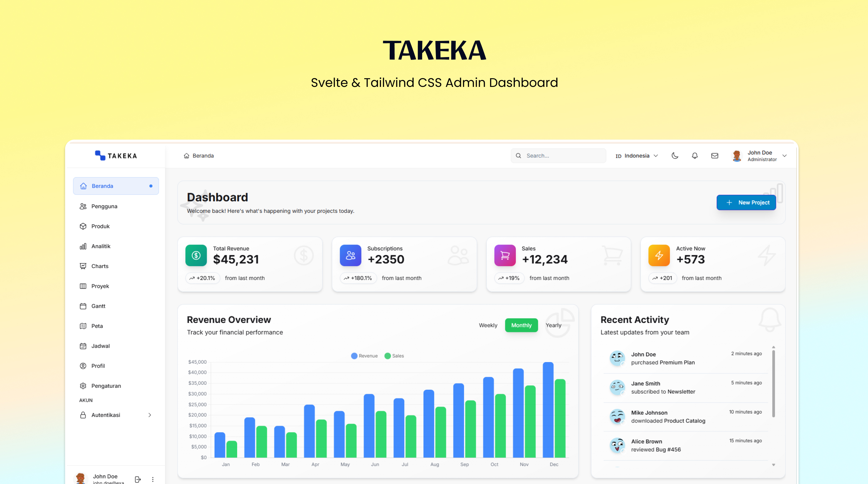Open the Indonesia language dropdown
Screen dimensions: 868x484
coord(636,155)
